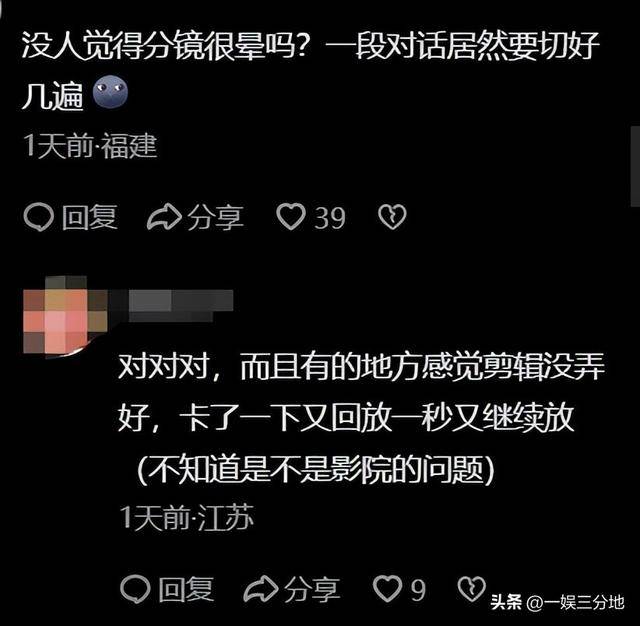Click the 回复 label under the Fujian comment
The width and height of the screenshot is (640, 626).
coord(90,218)
